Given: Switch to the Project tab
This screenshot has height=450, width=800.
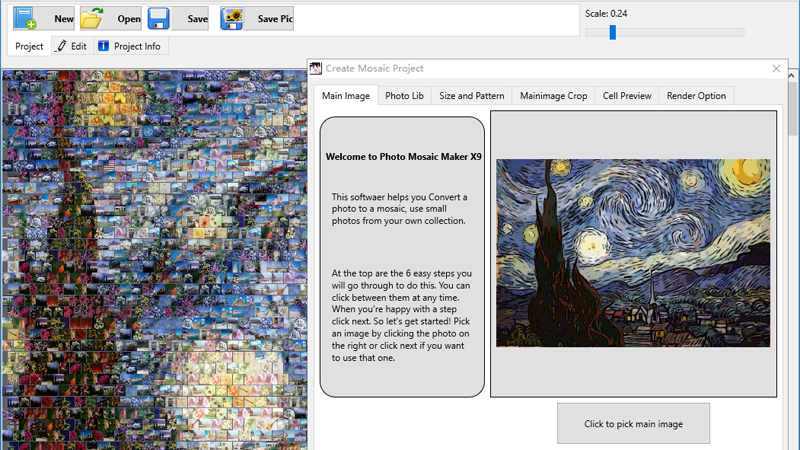Looking at the screenshot, I should coord(29,46).
